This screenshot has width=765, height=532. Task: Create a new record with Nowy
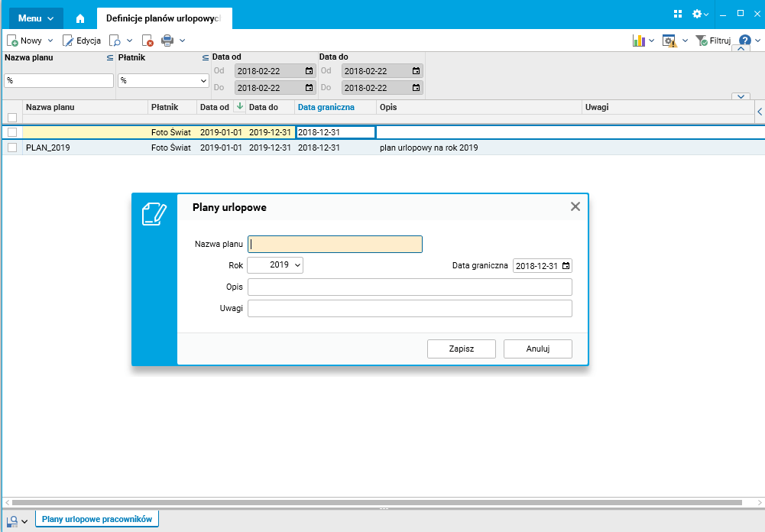24,41
